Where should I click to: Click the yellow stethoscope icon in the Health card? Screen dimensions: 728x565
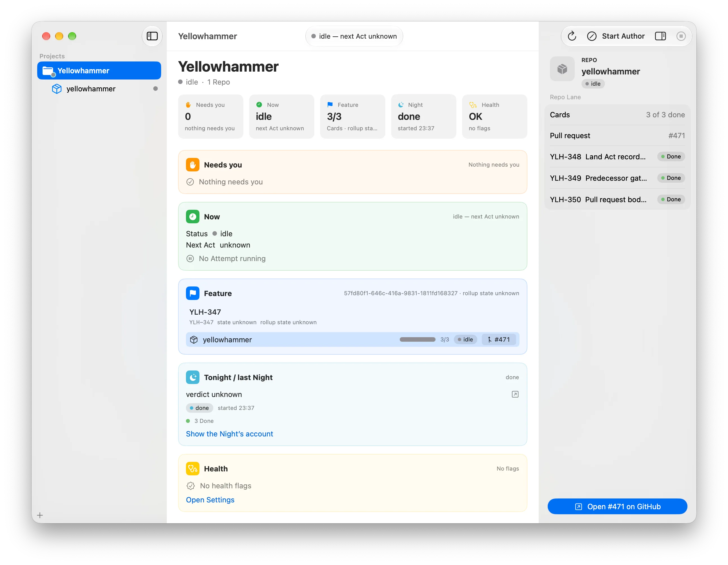[x=193, y=469]
